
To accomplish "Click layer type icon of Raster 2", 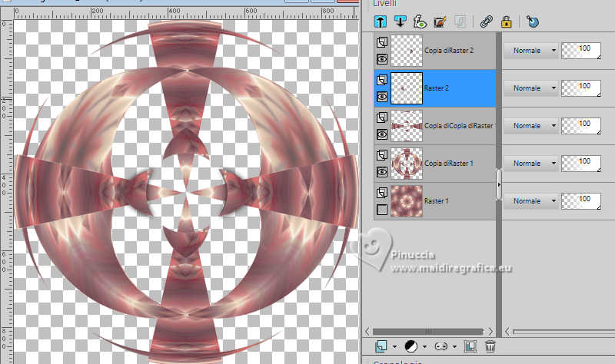I will (x=382, y=80).
